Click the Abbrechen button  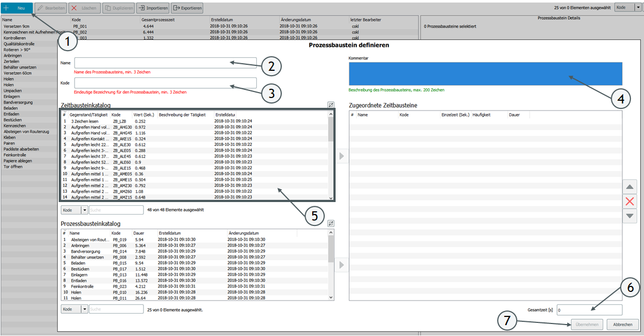[622, 325]
